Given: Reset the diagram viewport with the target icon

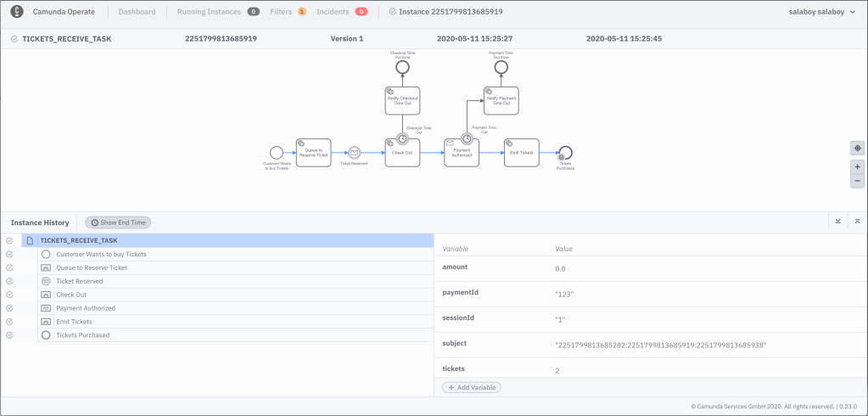Looking at the screenshot, I should tap(857, 148).
